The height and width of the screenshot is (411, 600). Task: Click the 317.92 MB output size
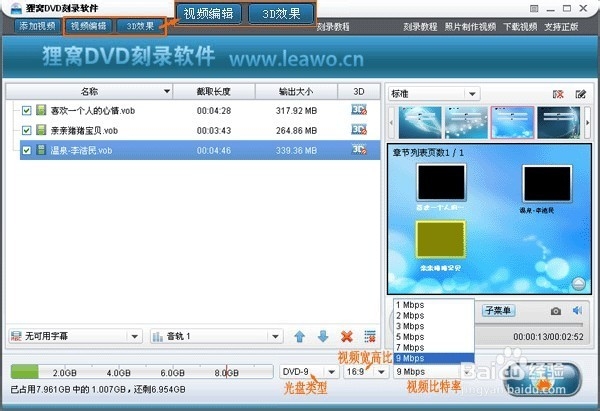pos(296,111)
